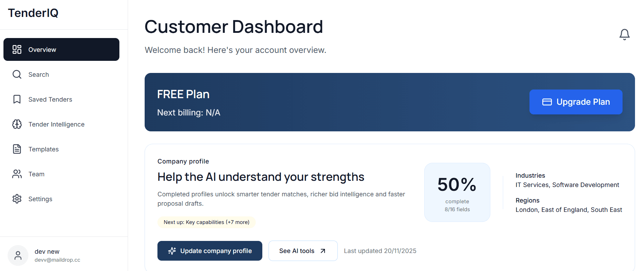644x271 pixels.
Task: Open the Settings gear icon
Action: click(x=17, y=199)
